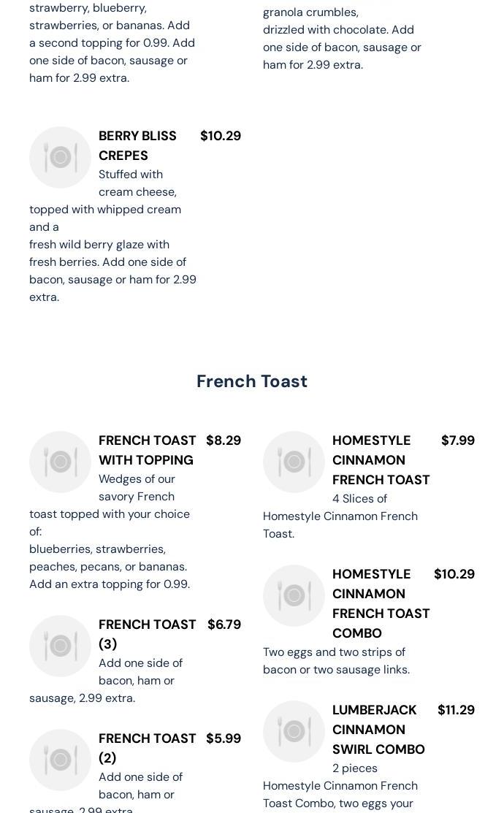Screen dimensions: 504x813
Task: Click the French Toast section heading
Action: click(252, 381)
